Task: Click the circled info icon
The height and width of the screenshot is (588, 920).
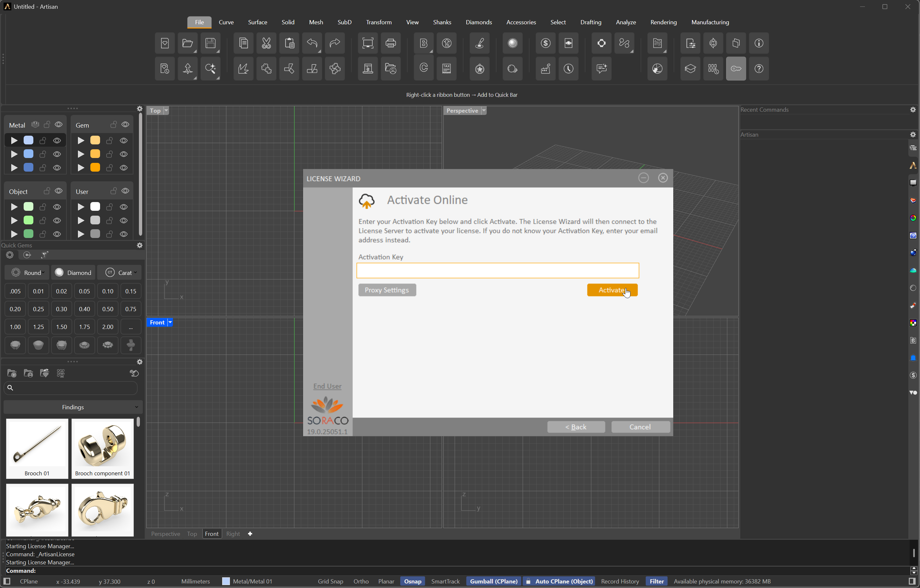Action: pos(759,43)
